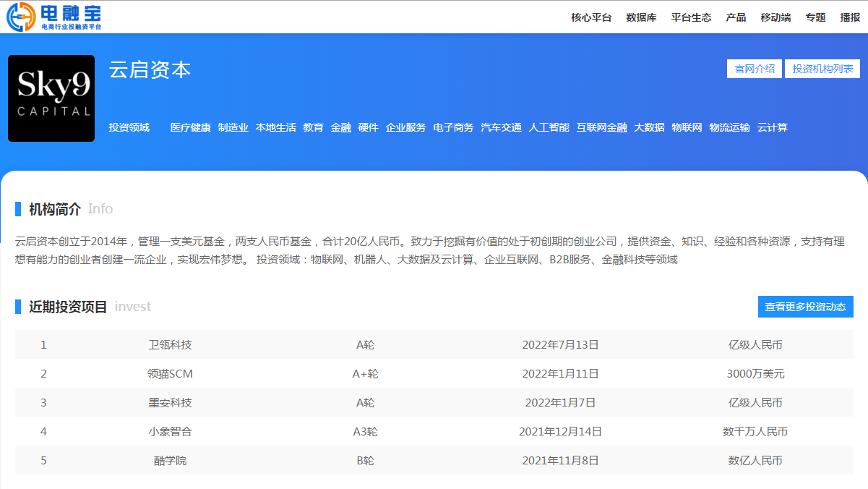Select the 云计算 investment field tag
This screenshot has height=489, width=868.
coord(773,127)
